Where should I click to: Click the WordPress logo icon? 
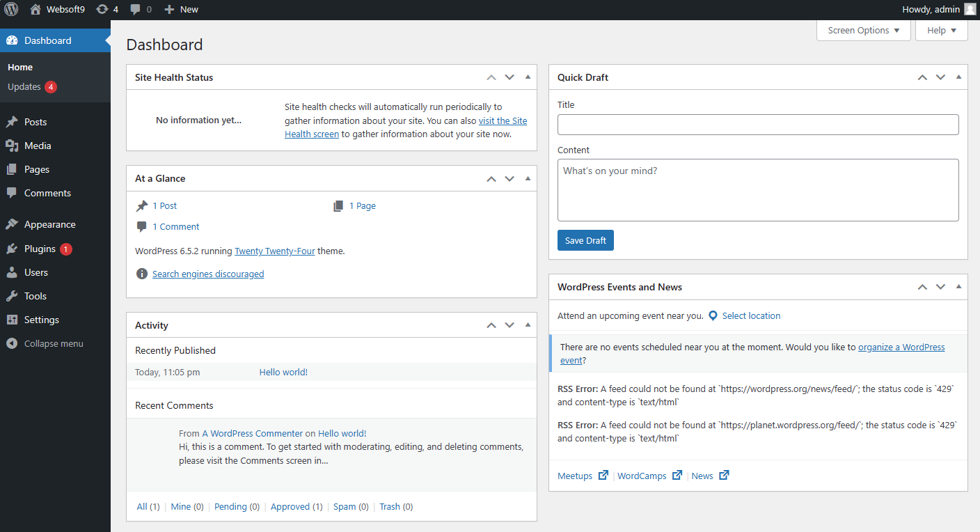tap(11, 9)
